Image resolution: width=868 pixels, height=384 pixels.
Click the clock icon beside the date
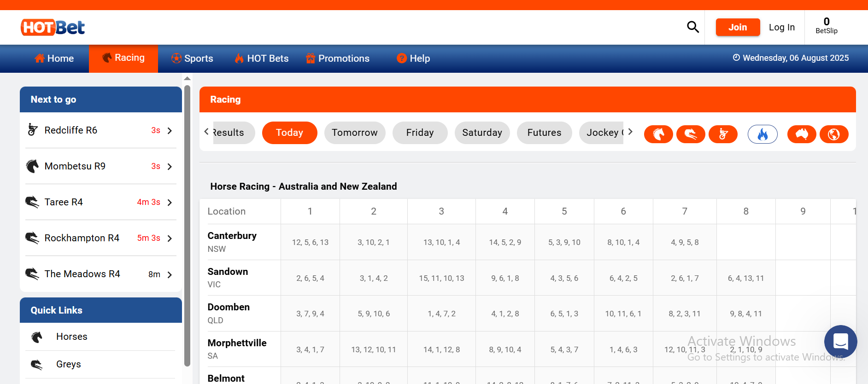tap(736, 58)
